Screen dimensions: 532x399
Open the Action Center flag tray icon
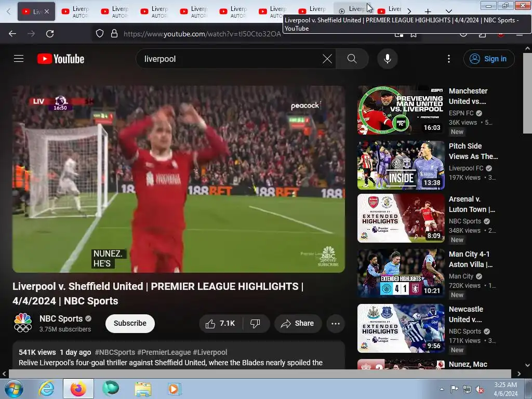click(454, 389)
